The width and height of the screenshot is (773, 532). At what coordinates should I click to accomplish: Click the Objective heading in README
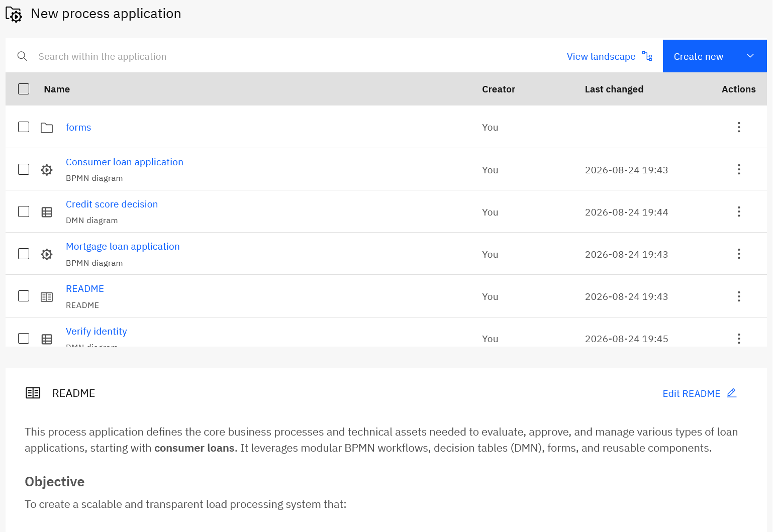[55, 481]
